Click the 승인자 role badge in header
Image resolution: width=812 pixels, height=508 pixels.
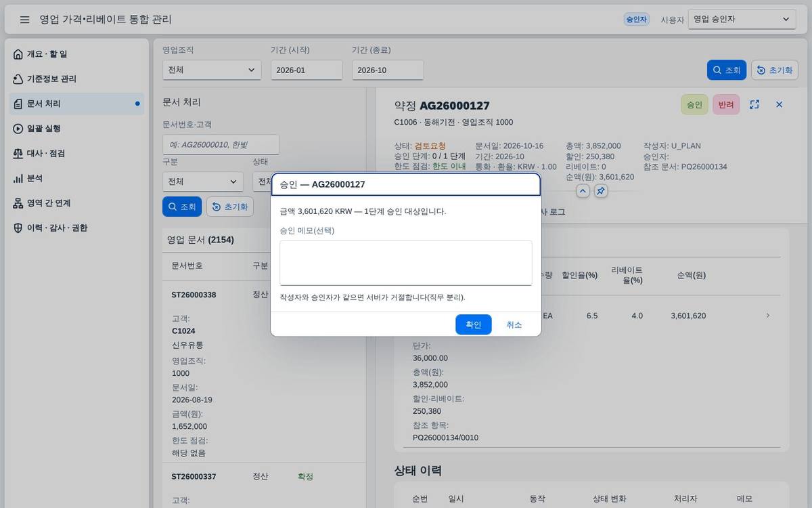(636, 20)
